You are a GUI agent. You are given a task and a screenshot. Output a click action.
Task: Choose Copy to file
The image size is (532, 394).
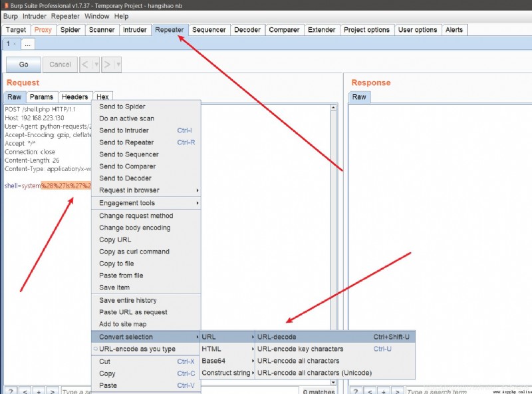pyautogui.click(x=146, y=264)
